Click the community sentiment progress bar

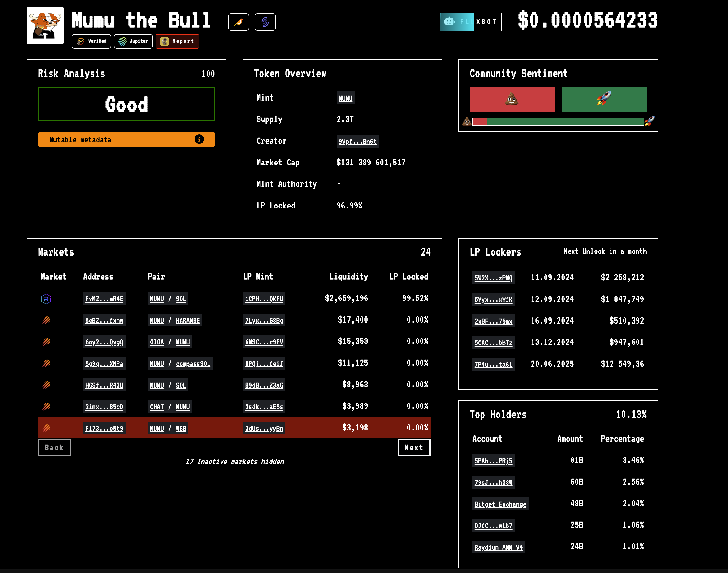[x=558, y=122]
